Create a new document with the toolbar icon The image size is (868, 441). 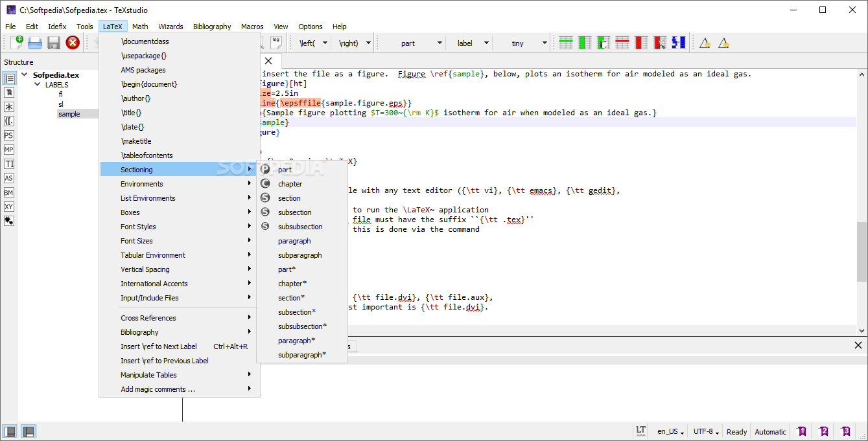coord(16,43)
